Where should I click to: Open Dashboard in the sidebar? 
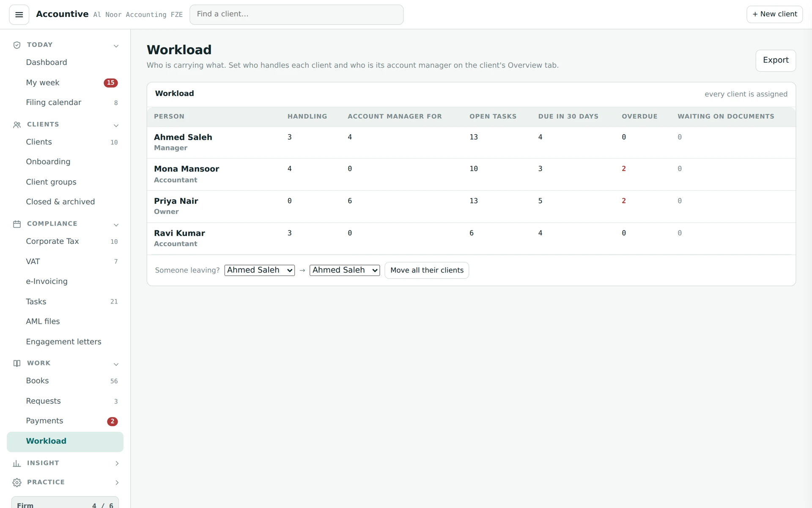(65, 62)
